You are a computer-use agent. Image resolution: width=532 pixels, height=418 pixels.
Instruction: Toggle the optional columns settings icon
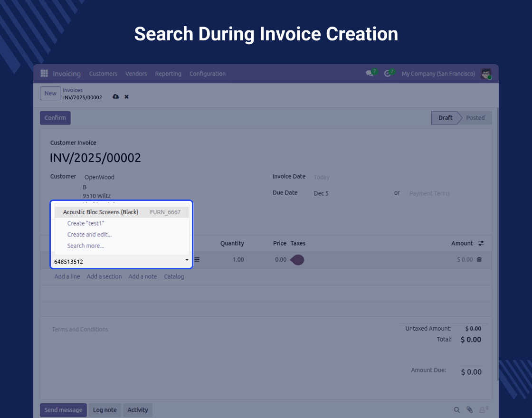coord(481,243)
